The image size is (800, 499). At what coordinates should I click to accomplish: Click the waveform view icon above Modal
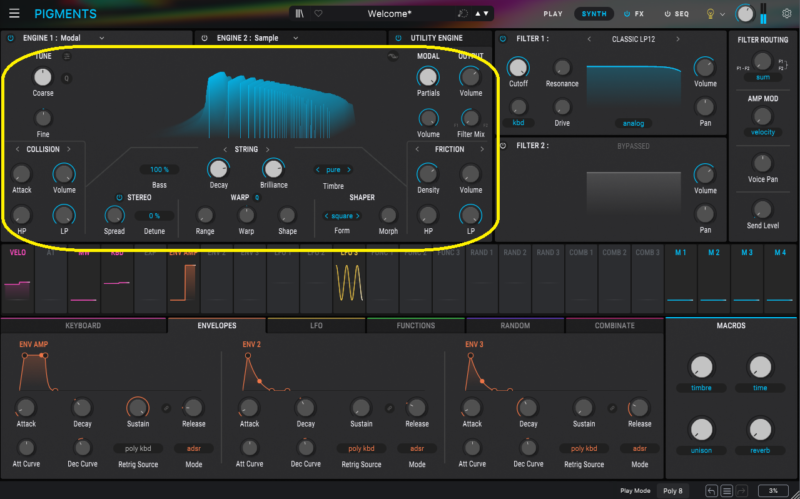[x=392, y=57]
